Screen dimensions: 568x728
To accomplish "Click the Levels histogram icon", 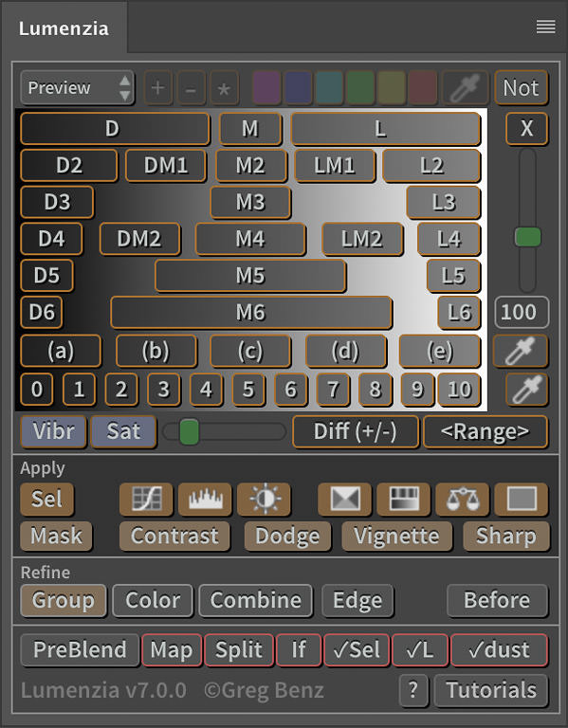I will tap(205, 500).
